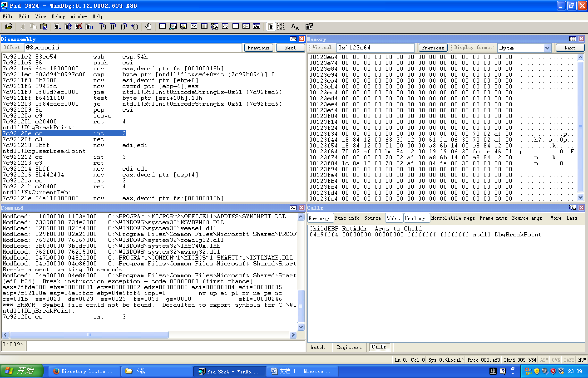Click Previous in the Disassembly panel
The height and width of the screenshot is (378, 588).
(259, 48)
